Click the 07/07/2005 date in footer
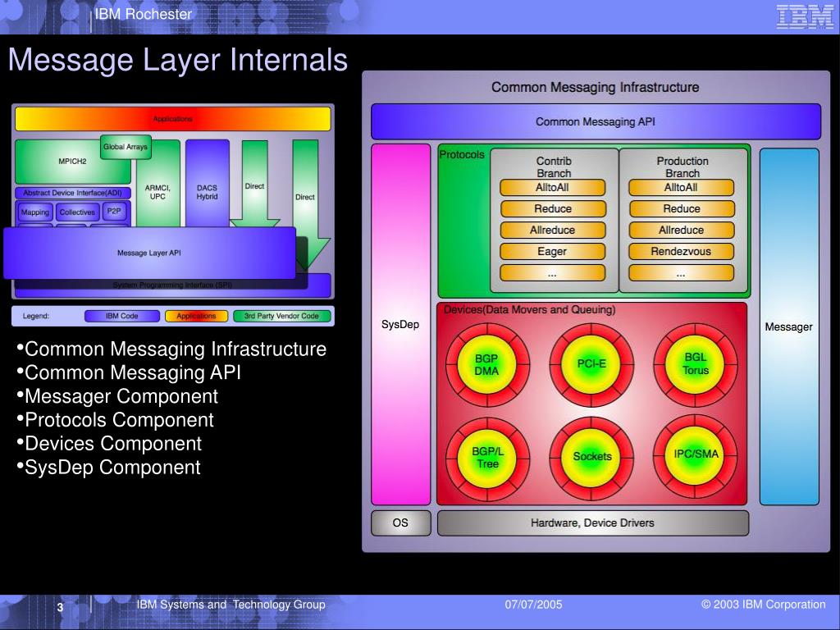 click(x=533, y=605)
